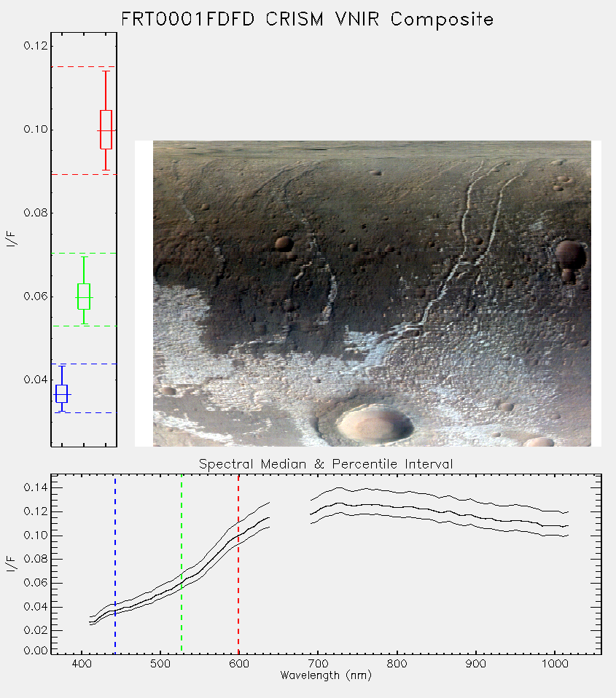Select the red dashed wavelength marker line
Screen dimensions: 616x698
(238, 565)
